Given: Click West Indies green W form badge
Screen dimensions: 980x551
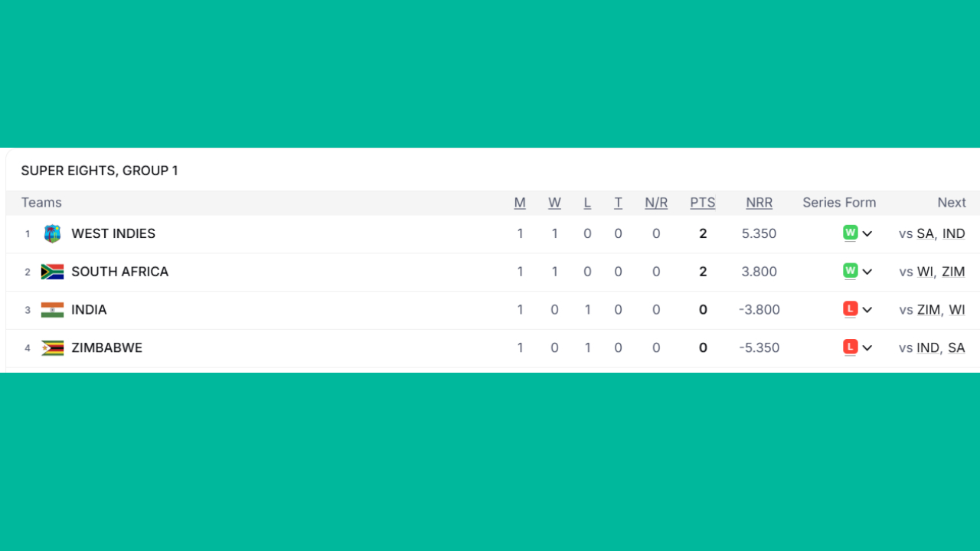Looking at the screenshot, I should point(850,233).
